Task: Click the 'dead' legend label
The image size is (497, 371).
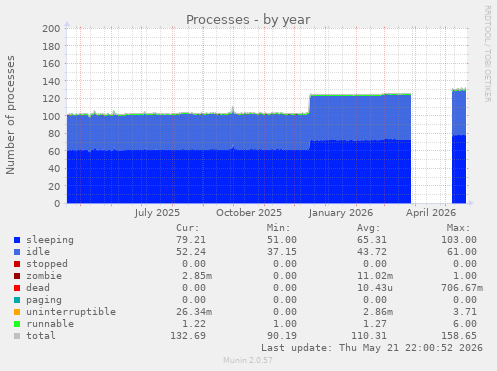Action: [x=38, y=288]
